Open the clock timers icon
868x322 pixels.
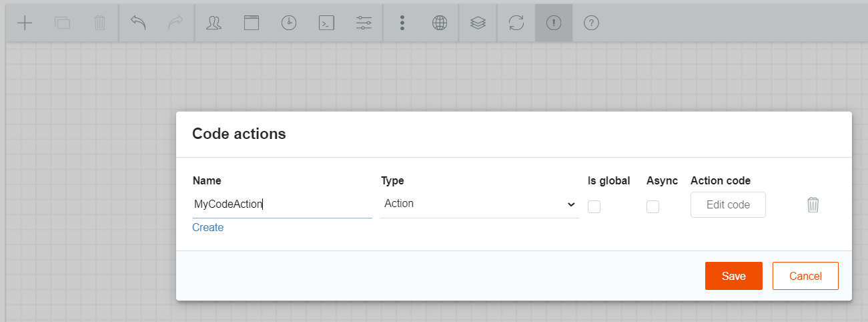click(x=288, y=23)
